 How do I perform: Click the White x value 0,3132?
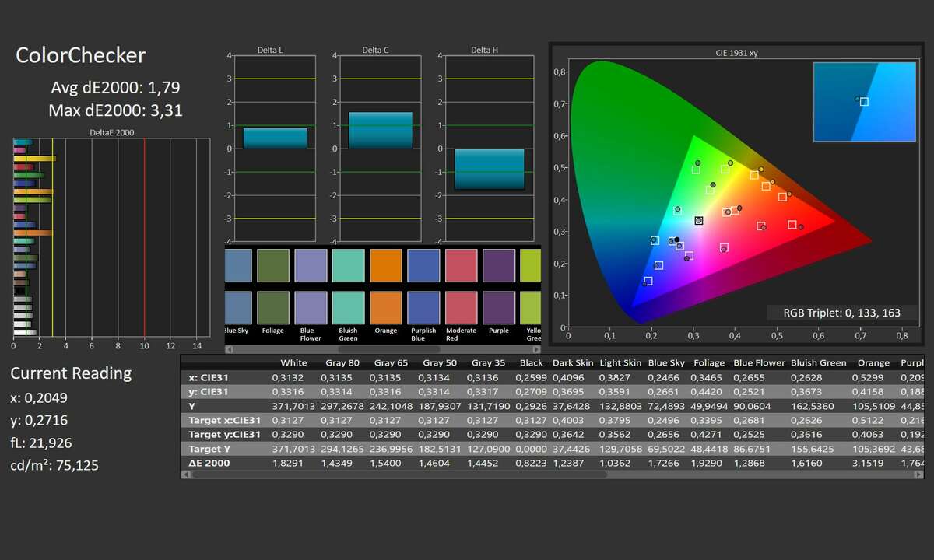click(x=287, y=377)
